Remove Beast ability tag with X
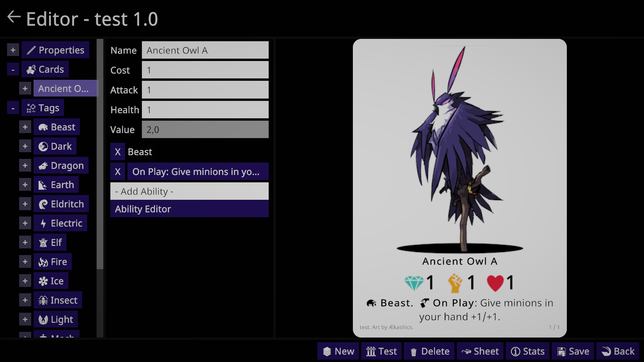This screenshot has height=362, width=644. (x=118, y=152)
